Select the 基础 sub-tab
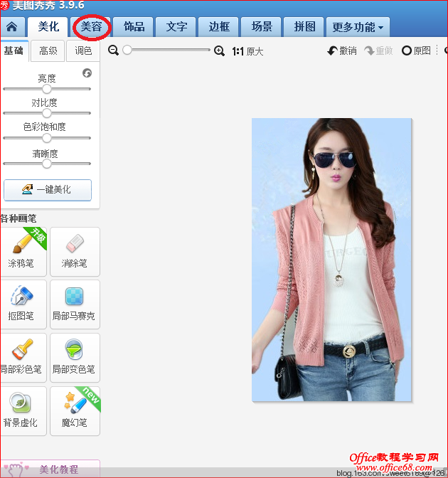Image resolution: width=448 pixels, height=478 pixels. point(14,51)
